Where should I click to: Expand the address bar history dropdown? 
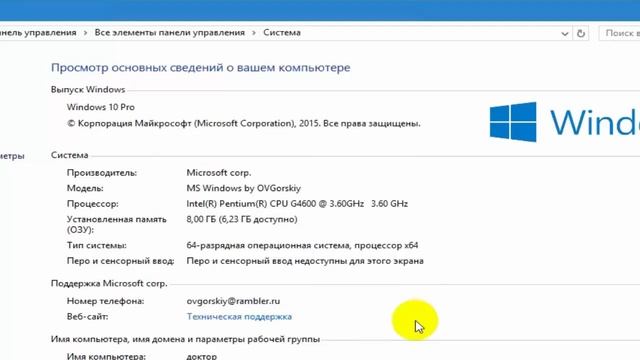click(565, 33)
